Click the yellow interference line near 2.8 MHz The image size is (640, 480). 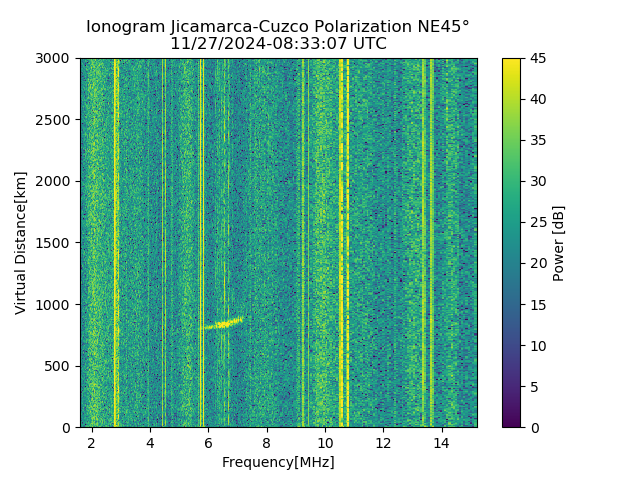tap(116, 243)
